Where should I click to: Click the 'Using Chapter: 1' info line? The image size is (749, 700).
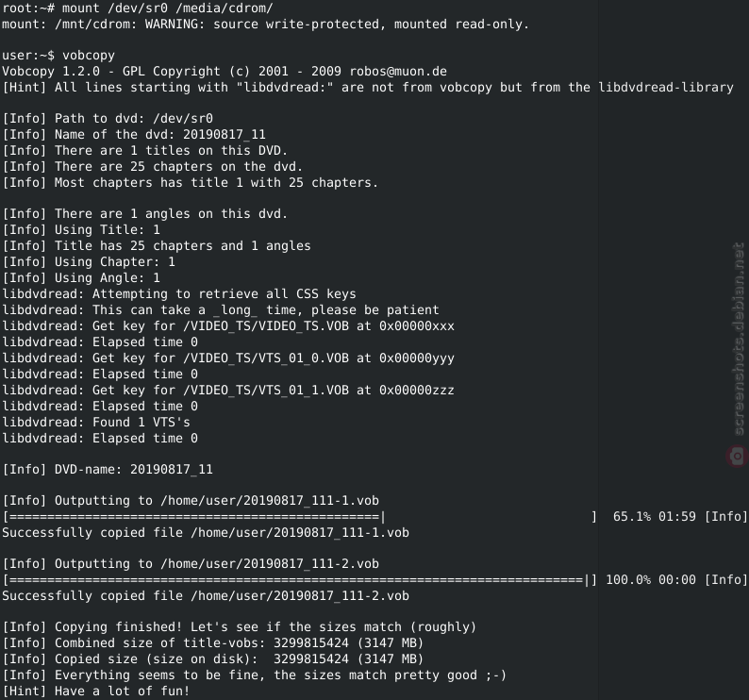coord(89,262)
